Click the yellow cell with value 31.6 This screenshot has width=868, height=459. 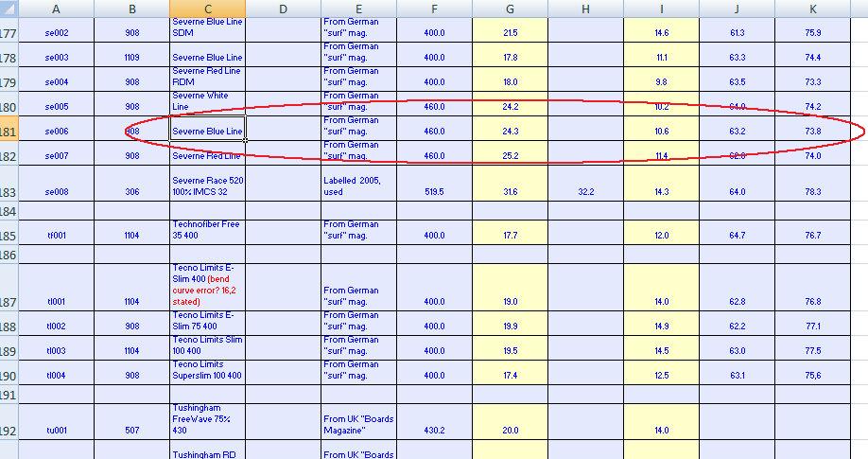[510, 192]
